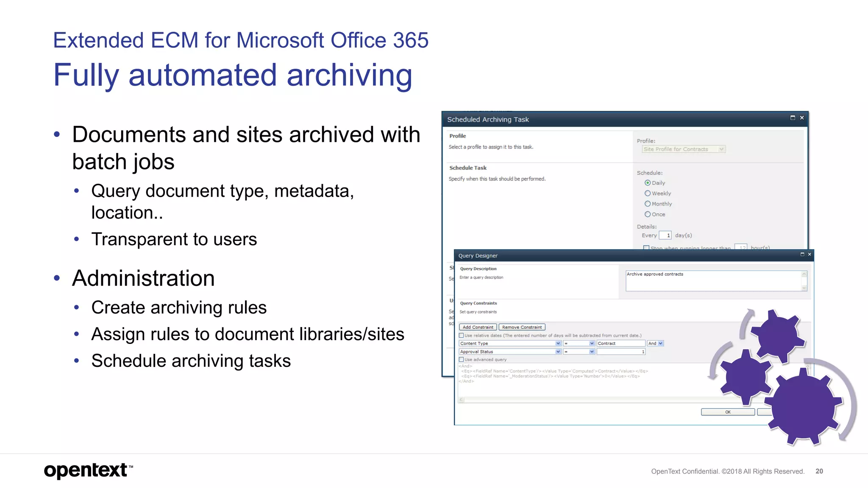Click the Fully automated archiving title

point(233,75)
